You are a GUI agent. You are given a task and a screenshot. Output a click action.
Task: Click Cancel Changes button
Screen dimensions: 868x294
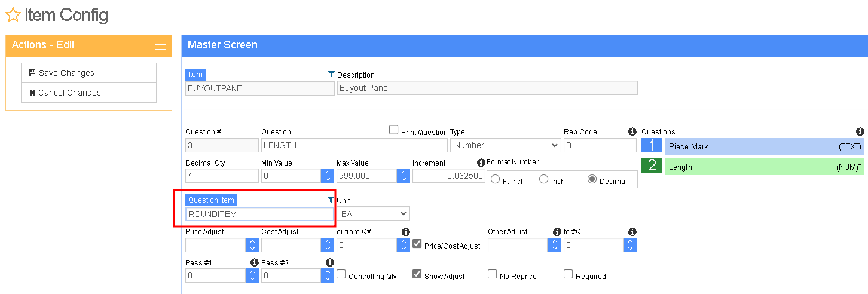(x=88, y=93)
